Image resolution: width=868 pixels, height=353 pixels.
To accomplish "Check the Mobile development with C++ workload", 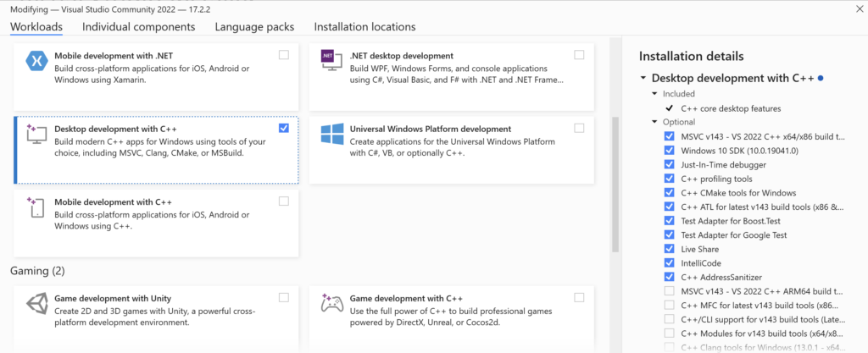I will [x=284, y=201].
